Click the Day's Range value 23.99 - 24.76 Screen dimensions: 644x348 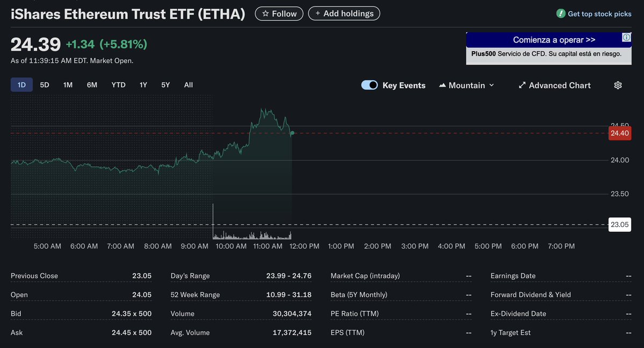pos(289,275)
